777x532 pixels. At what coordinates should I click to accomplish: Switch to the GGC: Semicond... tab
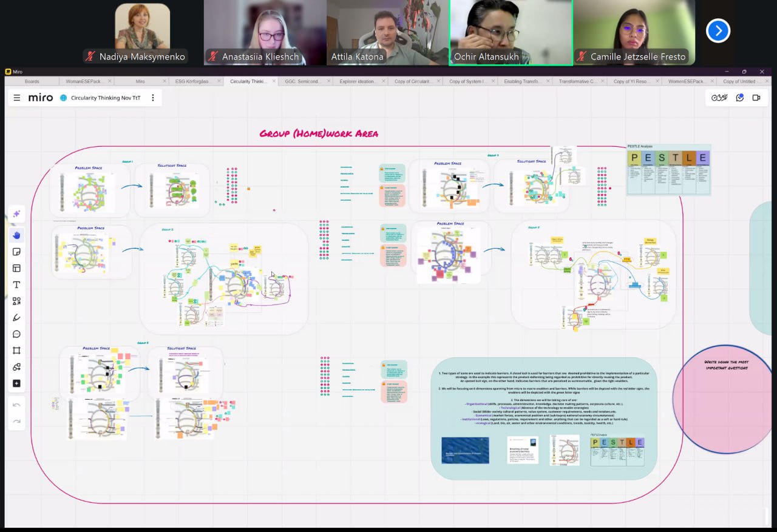pos(303,81)
